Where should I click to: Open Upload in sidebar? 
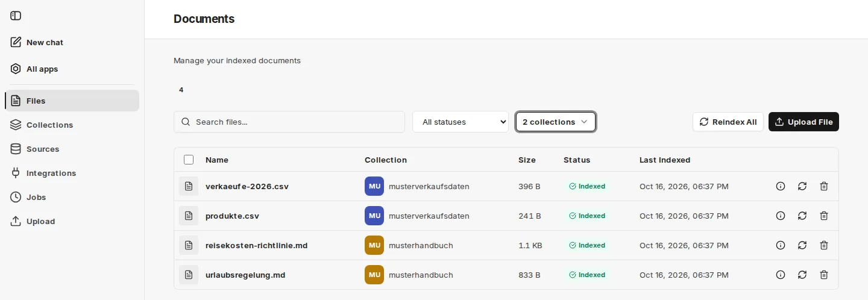72,221
